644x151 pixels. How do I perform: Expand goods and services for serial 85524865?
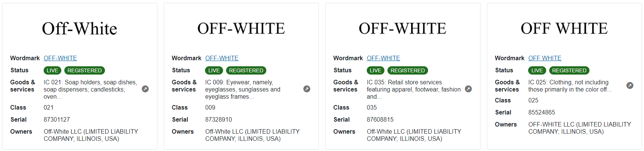coord(630,86)
